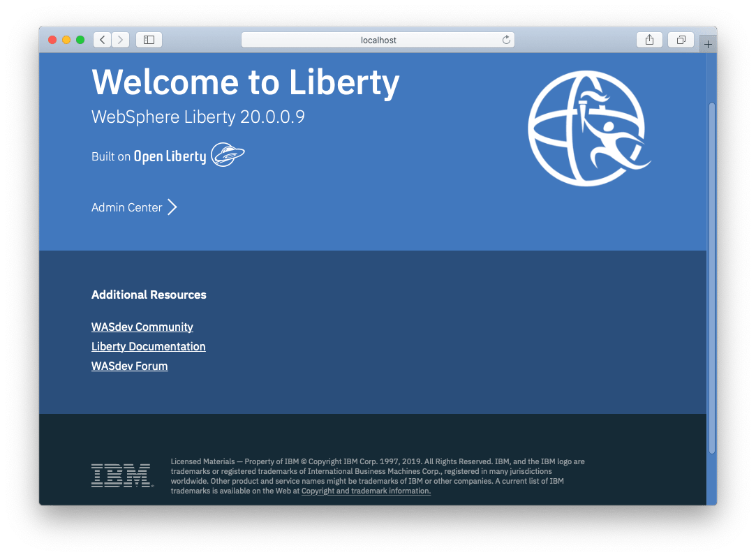The height and width of the screenshot is (557, 756).
Task: Click the vertical page scrollbar
Action: pyautogui.click(x=711, y=279)
